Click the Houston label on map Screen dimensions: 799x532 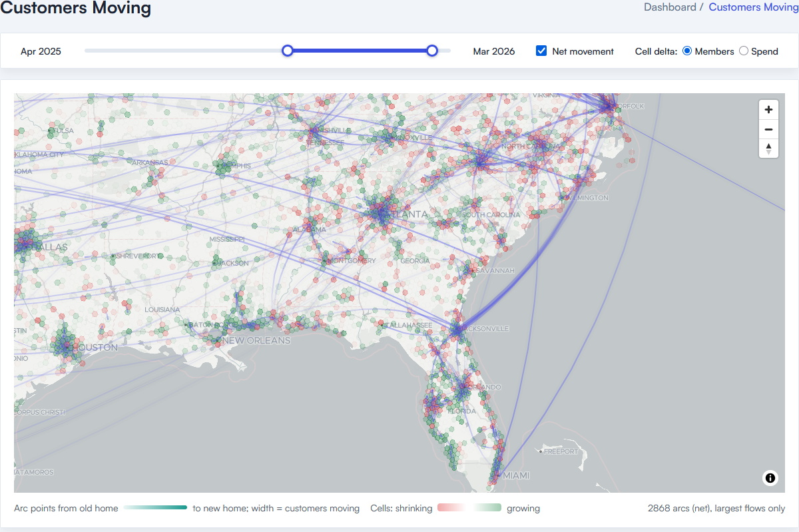(x=95, y=348)
